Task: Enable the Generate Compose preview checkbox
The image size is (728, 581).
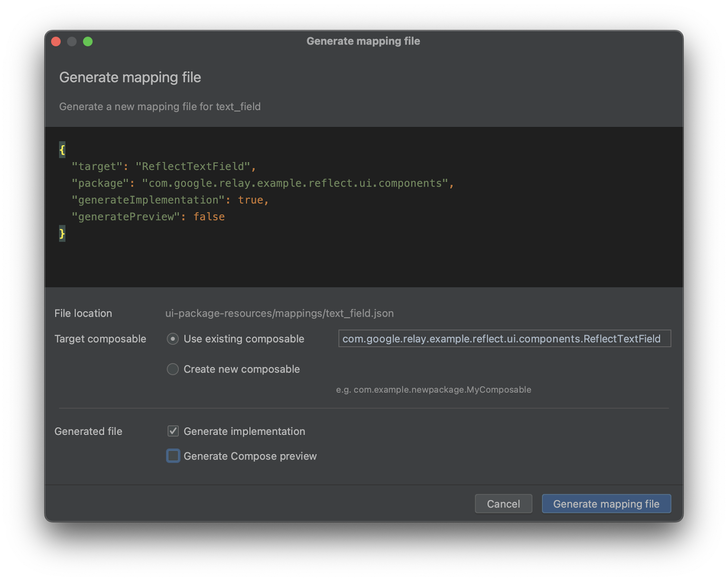Action: click(173, 456)
